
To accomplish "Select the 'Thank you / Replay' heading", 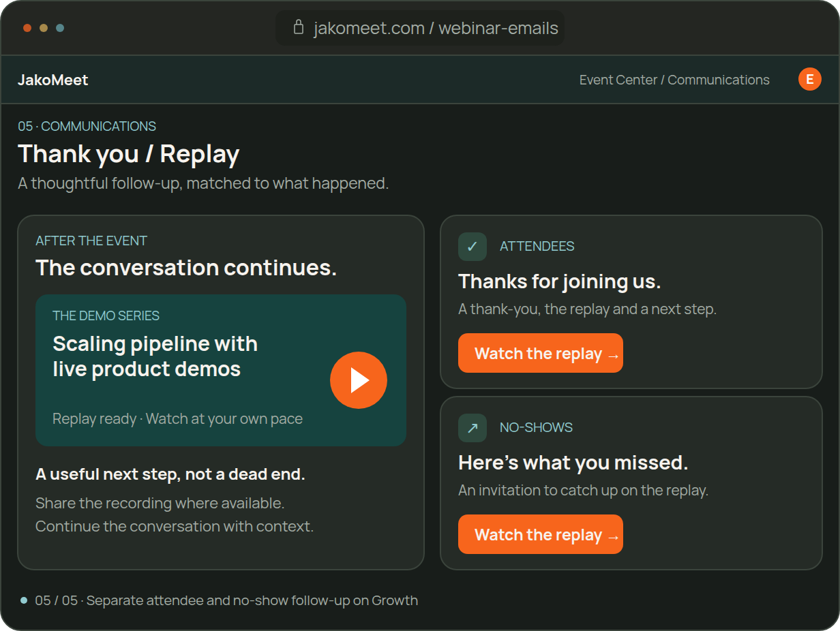I will pyautogui.click(x=129, y=154).
